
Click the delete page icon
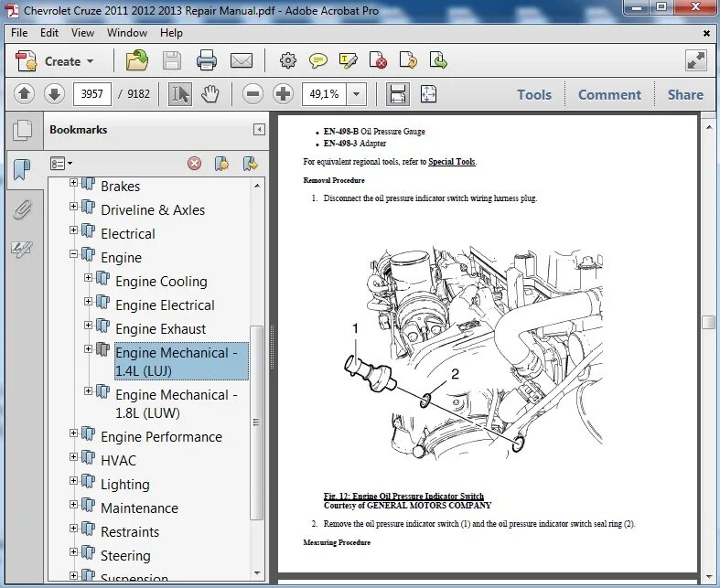(x=378, y=60)
